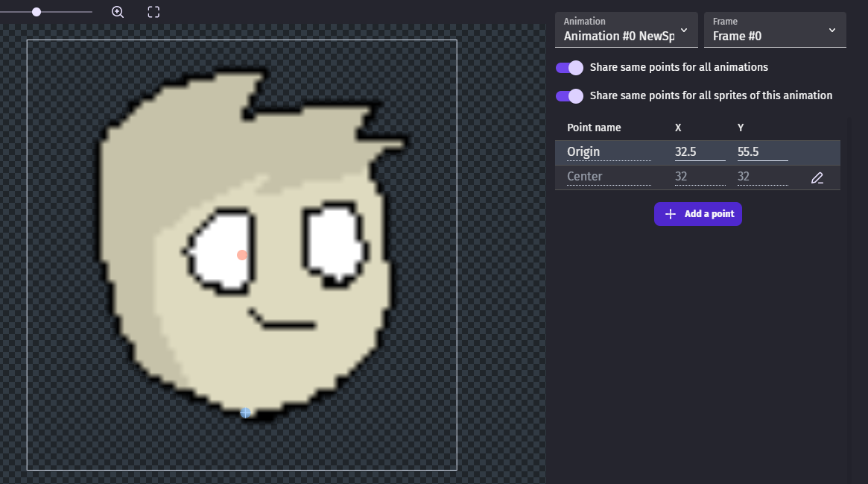Open the Frame dropdown
Viewport: 868px width, 484px height.
(774, 30)
